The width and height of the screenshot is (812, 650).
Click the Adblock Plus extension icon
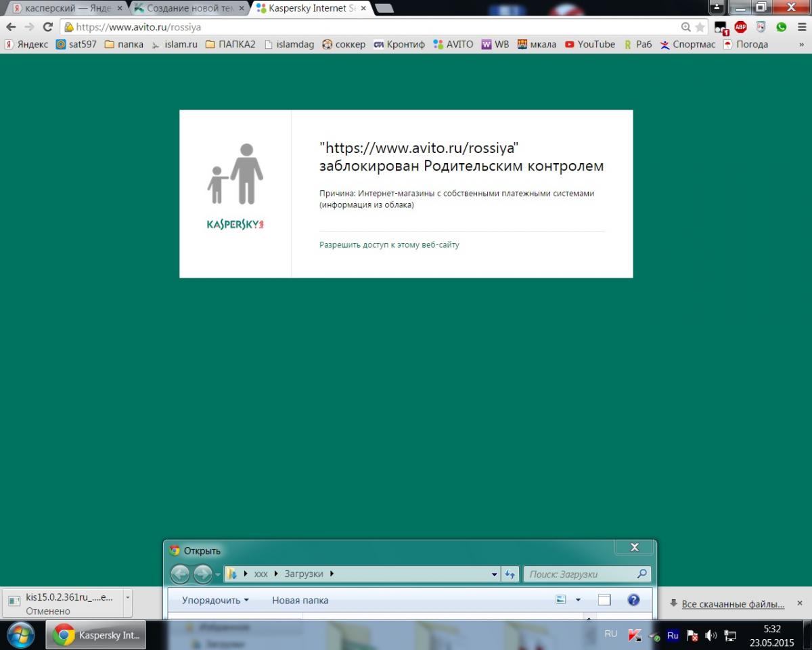[741, 27]
